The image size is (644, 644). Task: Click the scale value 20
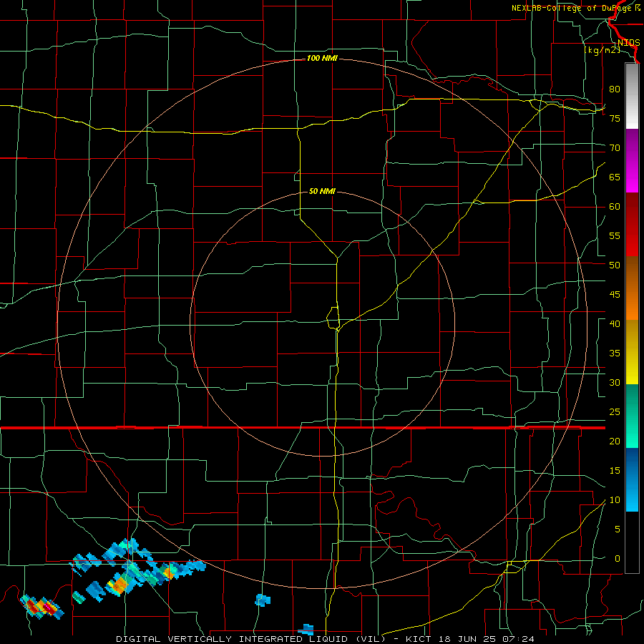coord(615,441)
